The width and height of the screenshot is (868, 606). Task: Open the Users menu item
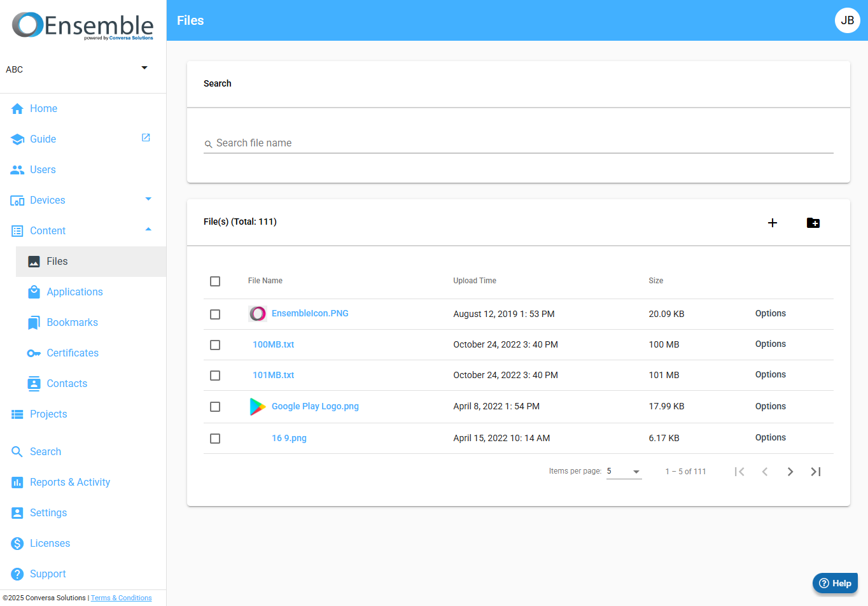click(x=83, y=170)
